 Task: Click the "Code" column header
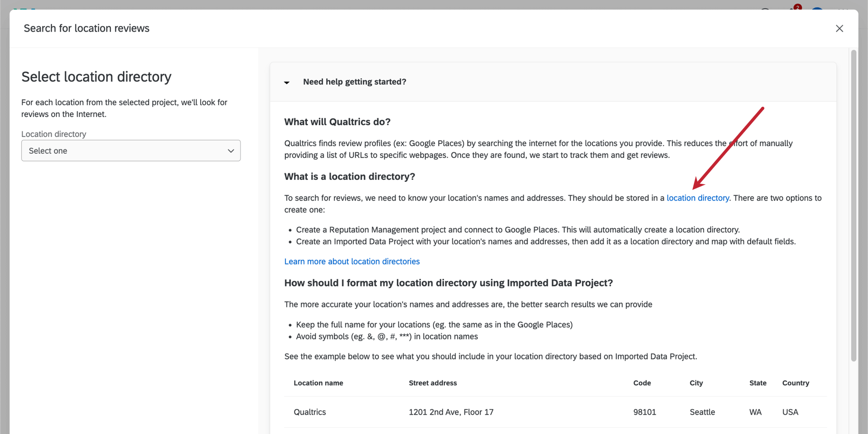pyautogui.click(x=642, y=383)
